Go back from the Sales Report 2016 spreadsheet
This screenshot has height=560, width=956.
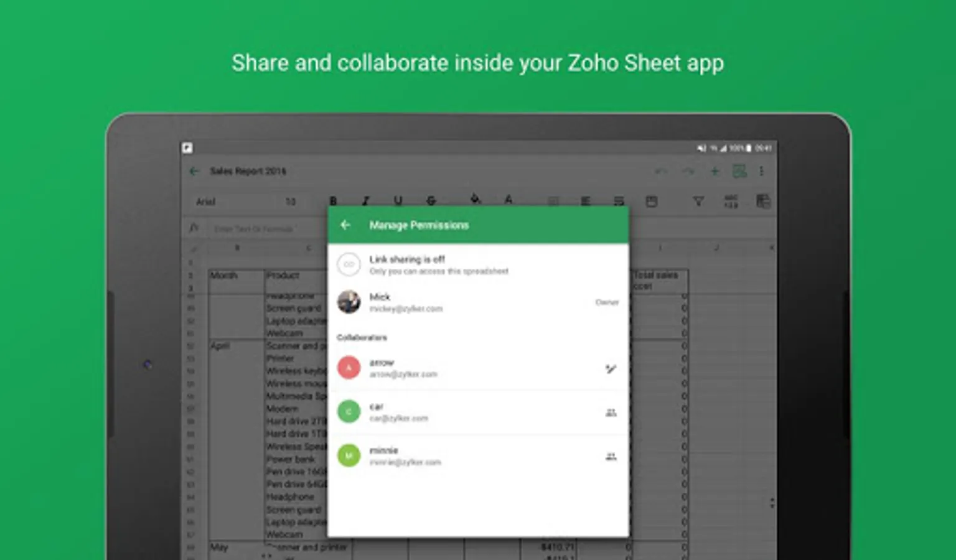(194, 171)
